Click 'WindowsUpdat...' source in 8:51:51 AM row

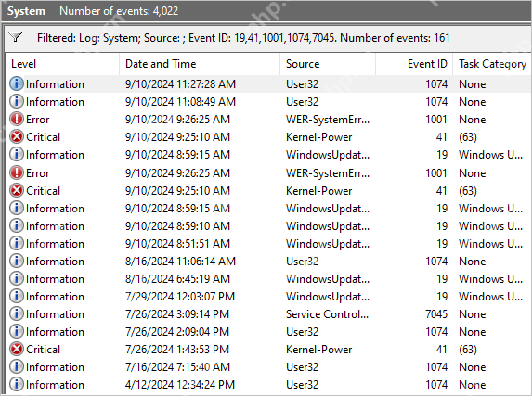click(x=328, y=244)
